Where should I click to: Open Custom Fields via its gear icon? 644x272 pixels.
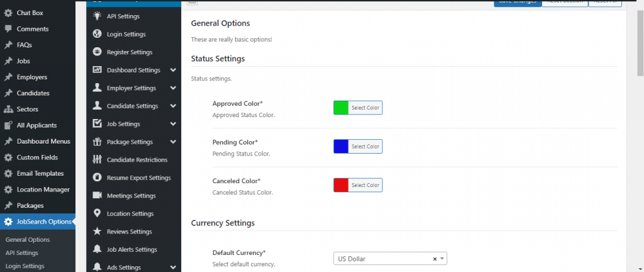click(8, 157)
